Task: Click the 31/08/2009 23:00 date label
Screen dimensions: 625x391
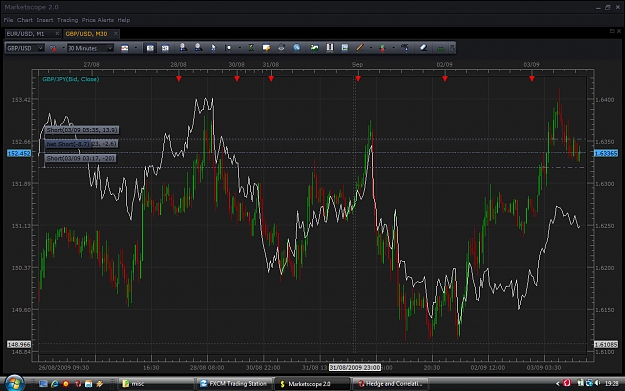Action: (355, 367)
